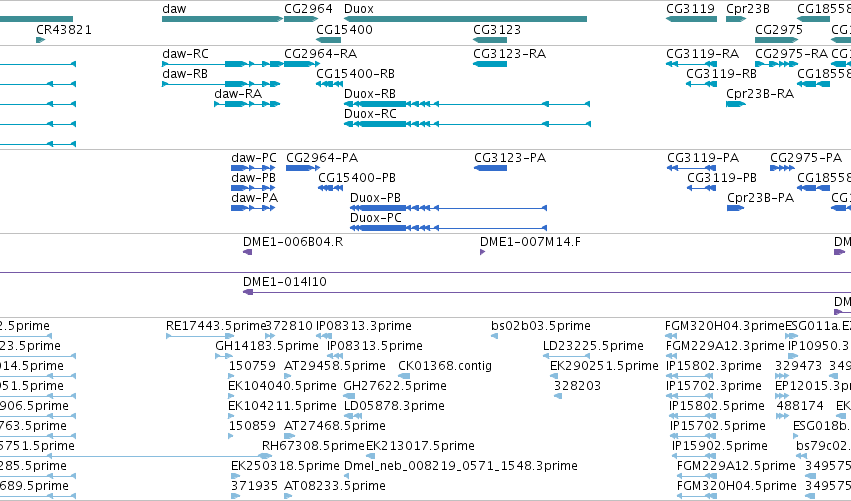Click the Duox-PB protein label
This screenshot has width=851, height=501.
click(x=376, y=198)
